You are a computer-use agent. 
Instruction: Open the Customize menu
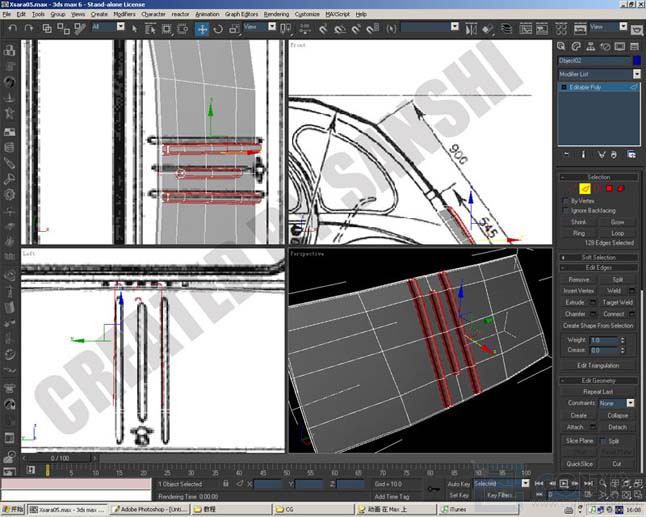307,14
